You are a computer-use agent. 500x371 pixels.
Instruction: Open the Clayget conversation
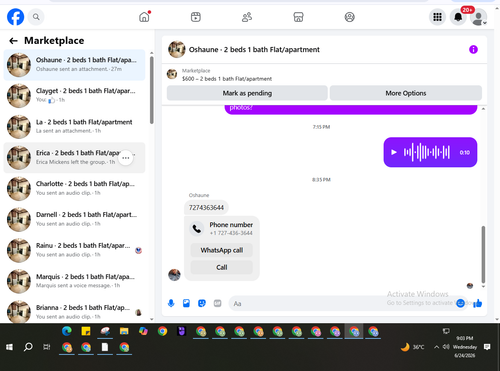click(x=74, y=96)
